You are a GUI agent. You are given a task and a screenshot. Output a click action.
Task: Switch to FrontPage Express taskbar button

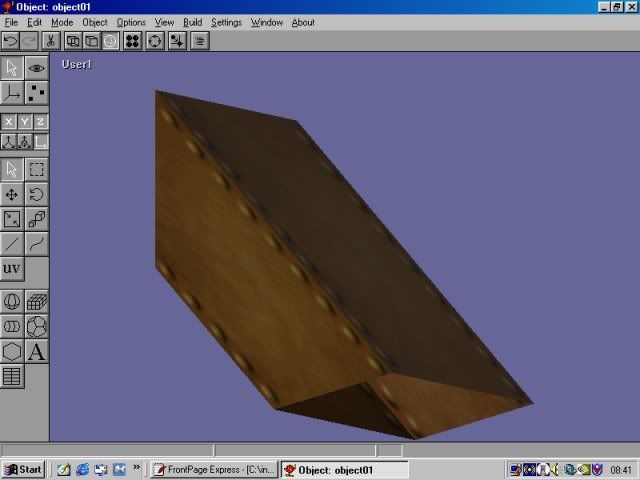point(212,469)
